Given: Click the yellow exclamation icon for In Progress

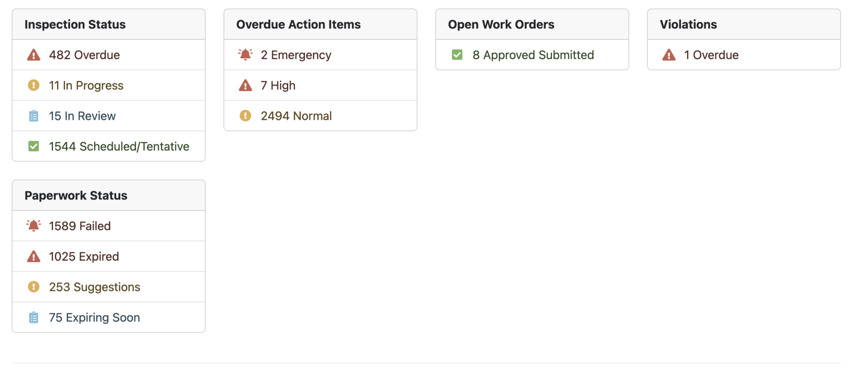Looking at the screenshot, I should pos(34,85).
